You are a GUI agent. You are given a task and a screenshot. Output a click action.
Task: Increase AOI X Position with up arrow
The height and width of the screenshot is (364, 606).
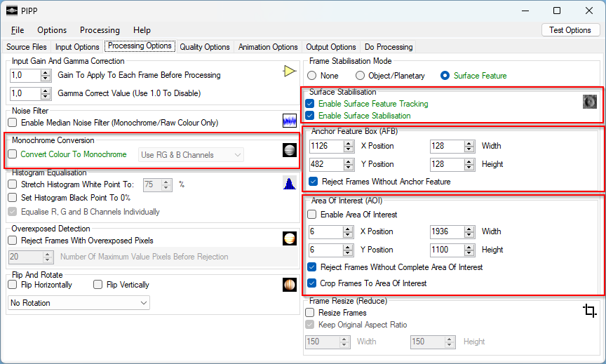348,229
